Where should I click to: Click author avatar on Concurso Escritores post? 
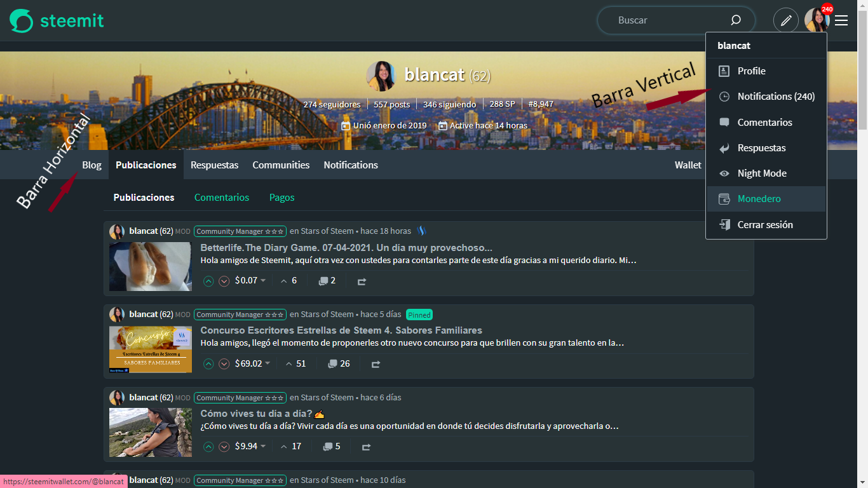coord(117,315)
